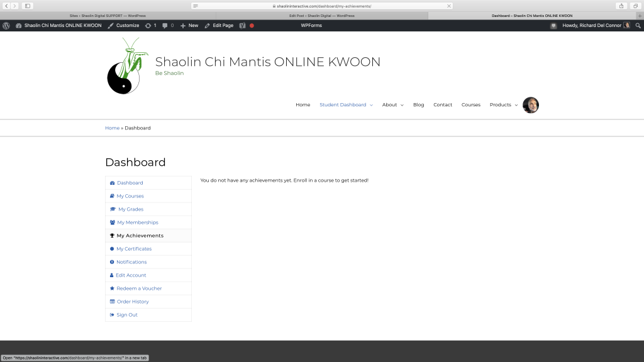Click the alert icon beside Notifications
Viewport: 644px width, 362px height.
pyautogui.click(x=112, y=262)
